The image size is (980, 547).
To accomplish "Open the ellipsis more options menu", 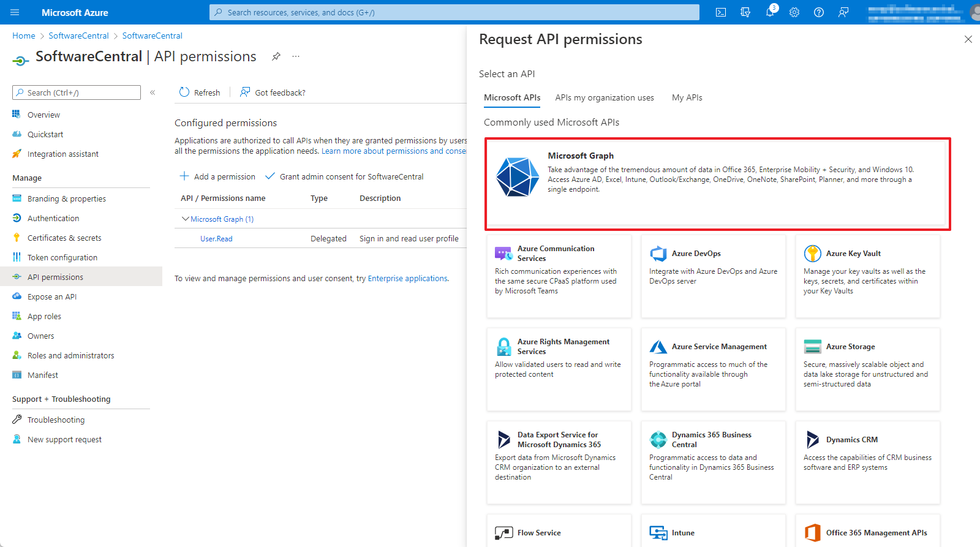I will coord(296,56).
